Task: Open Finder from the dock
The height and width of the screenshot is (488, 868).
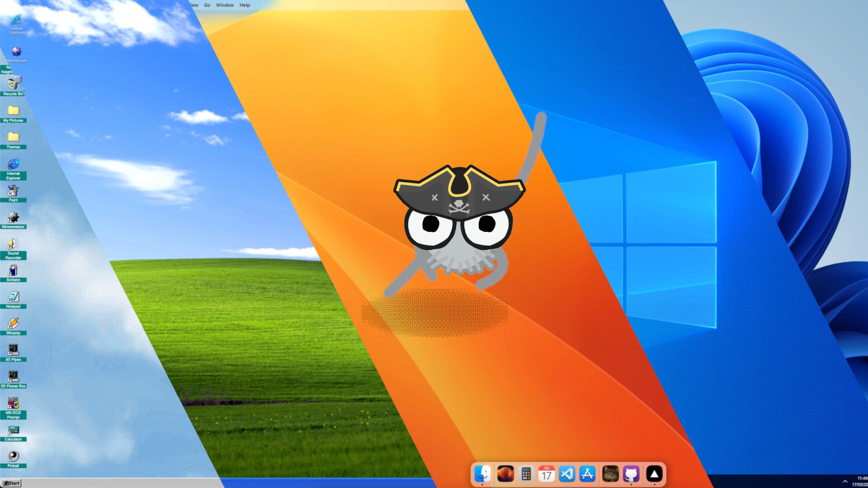Action: 482,474
